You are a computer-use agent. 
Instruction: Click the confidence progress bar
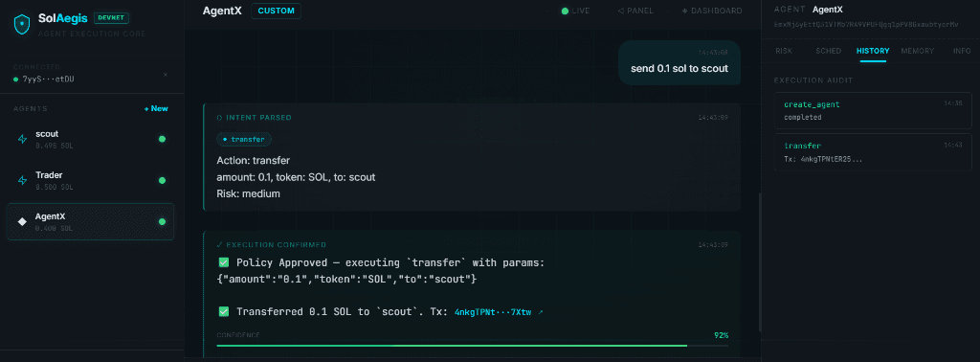(472, 345)
